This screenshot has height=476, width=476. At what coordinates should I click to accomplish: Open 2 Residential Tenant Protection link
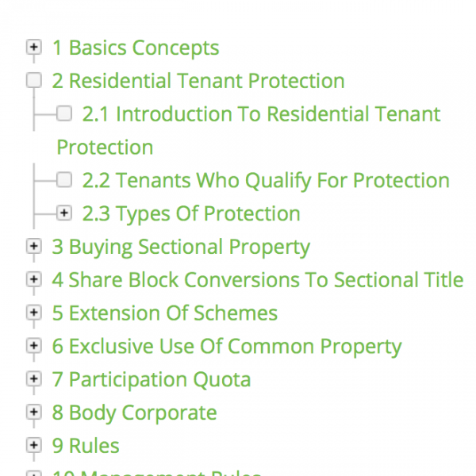(198, 81)
